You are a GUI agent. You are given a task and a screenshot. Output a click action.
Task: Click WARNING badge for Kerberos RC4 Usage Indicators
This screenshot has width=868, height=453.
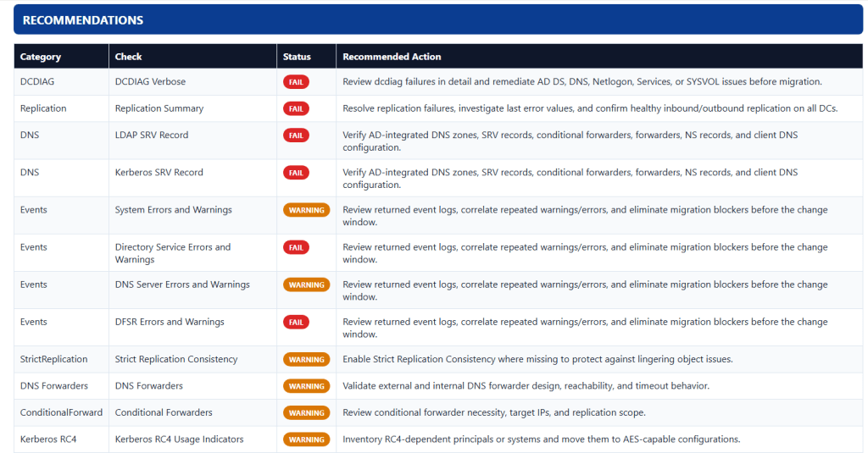(306, 439)
